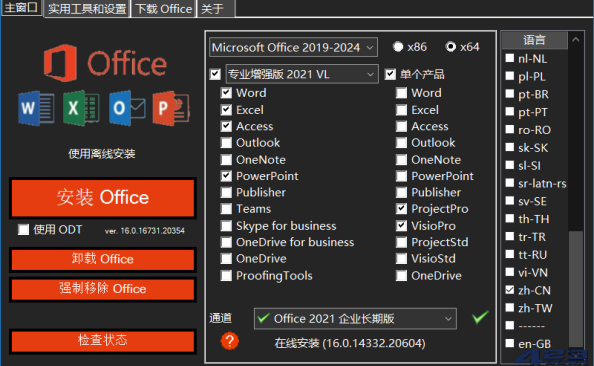Check Publisher in the suite list
Viewport: 594px width, 366px height.
pyautogui.click(x=226, y=192)
